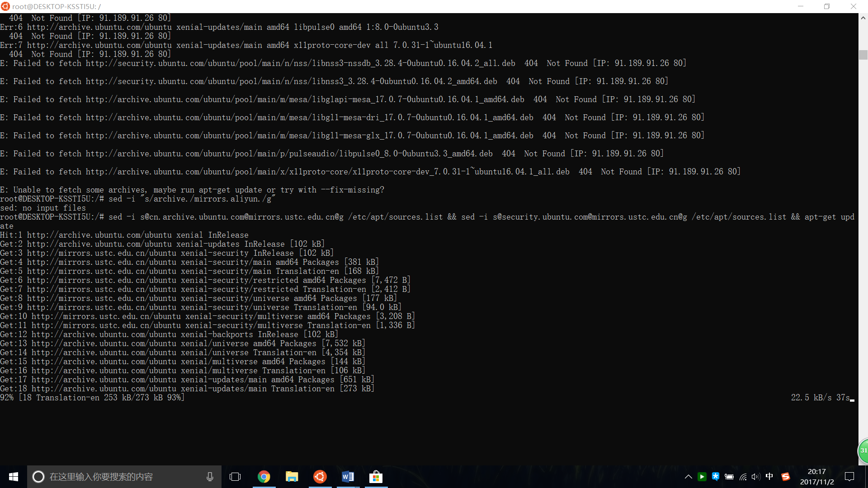Click the failed fetch libglapi-mesa error line
Viewport: 868px width, 488px height.
pos(348,99)
